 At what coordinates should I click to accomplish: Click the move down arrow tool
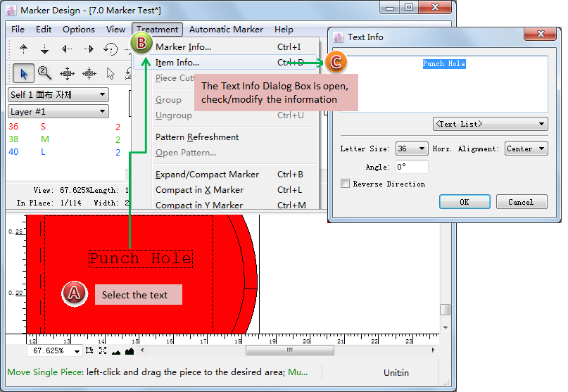pyautogui.click(x=44, y=49)
